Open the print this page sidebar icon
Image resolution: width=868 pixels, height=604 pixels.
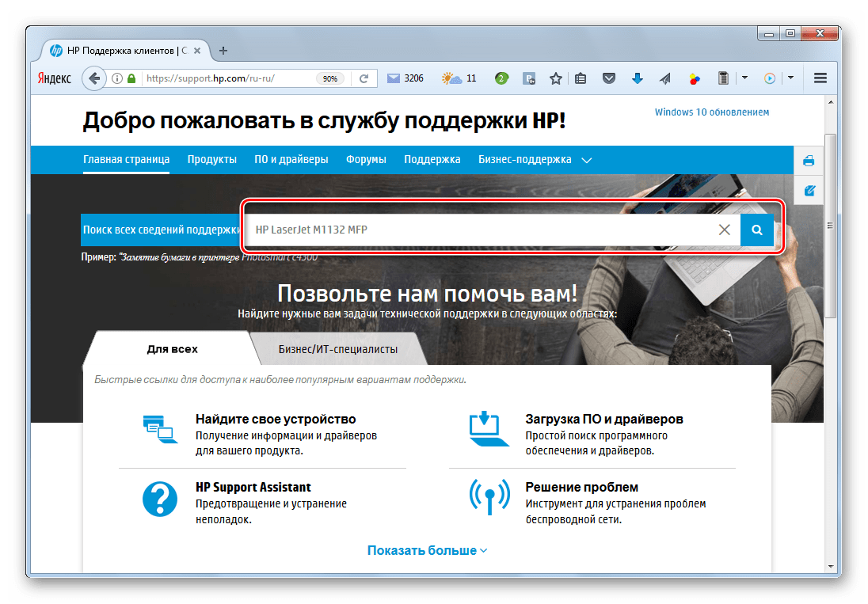click(808, 160)
